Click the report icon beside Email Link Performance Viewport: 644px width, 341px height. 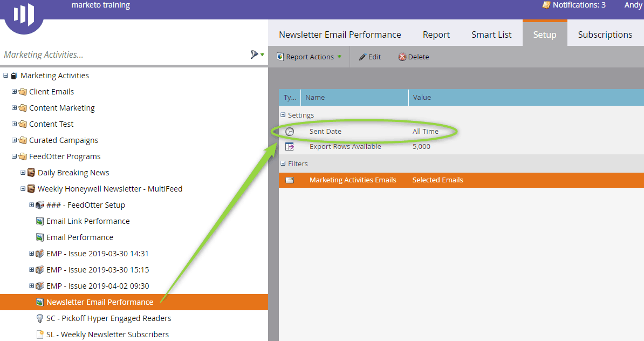pyautogui.click(x=39, y=221)
